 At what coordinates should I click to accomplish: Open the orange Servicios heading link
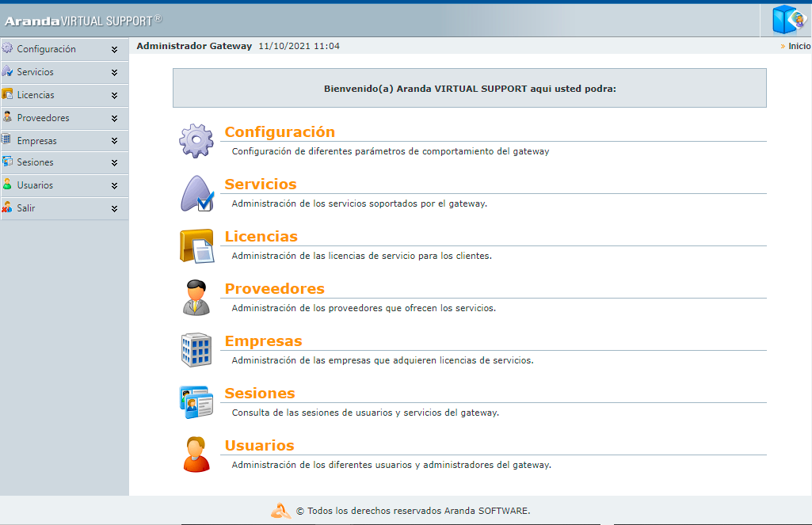pyautogui.click(x=261, y=185)
